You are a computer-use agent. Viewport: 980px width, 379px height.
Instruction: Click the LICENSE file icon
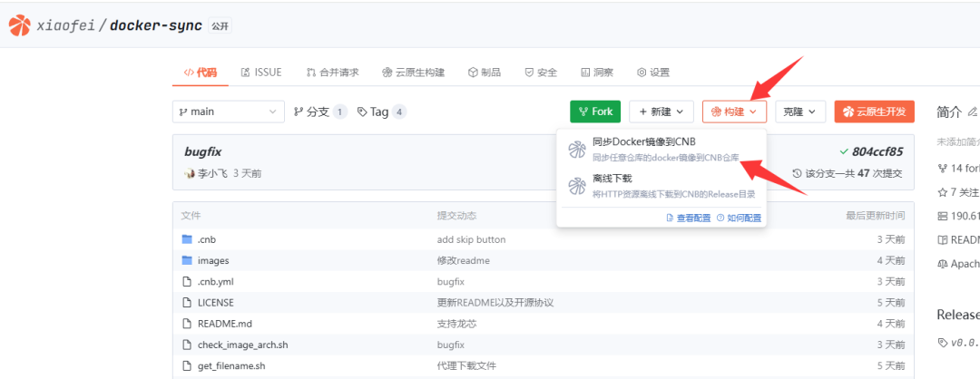point(186,302)
